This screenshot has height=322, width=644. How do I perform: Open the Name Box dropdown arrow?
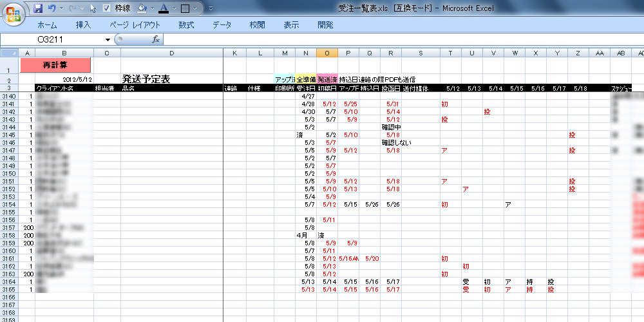(x=108, y=39)
